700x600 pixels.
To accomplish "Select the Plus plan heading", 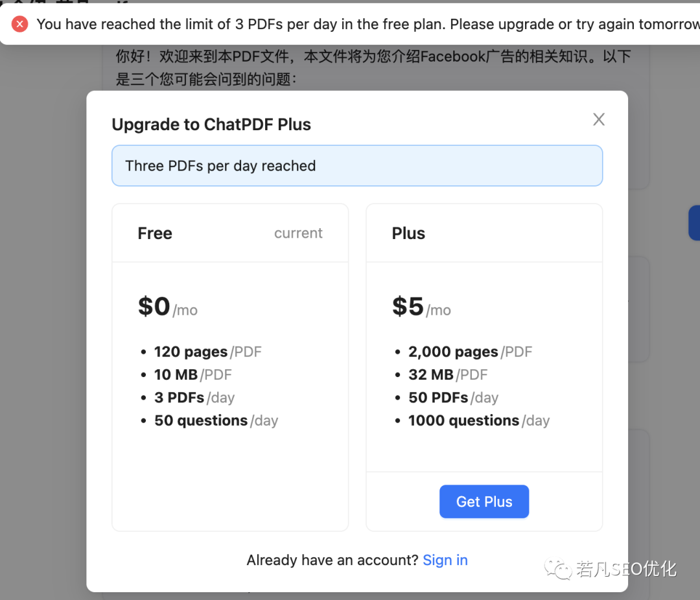I will tap(408, 233).
